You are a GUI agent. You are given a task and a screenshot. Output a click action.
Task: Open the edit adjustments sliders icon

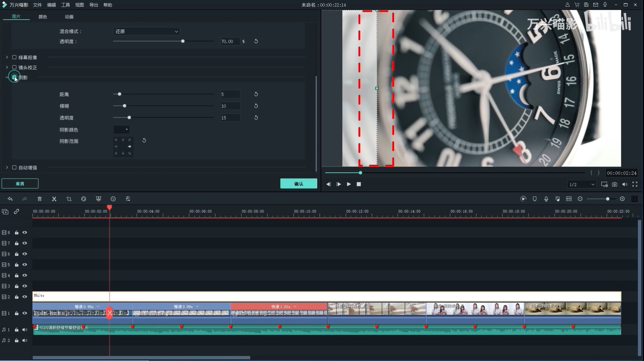(128, 199)
